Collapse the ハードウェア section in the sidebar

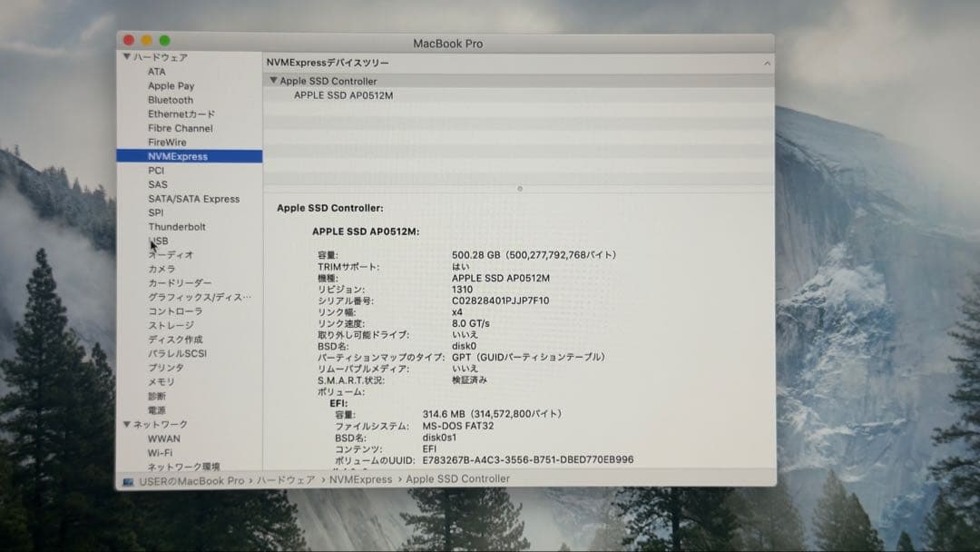129,57
